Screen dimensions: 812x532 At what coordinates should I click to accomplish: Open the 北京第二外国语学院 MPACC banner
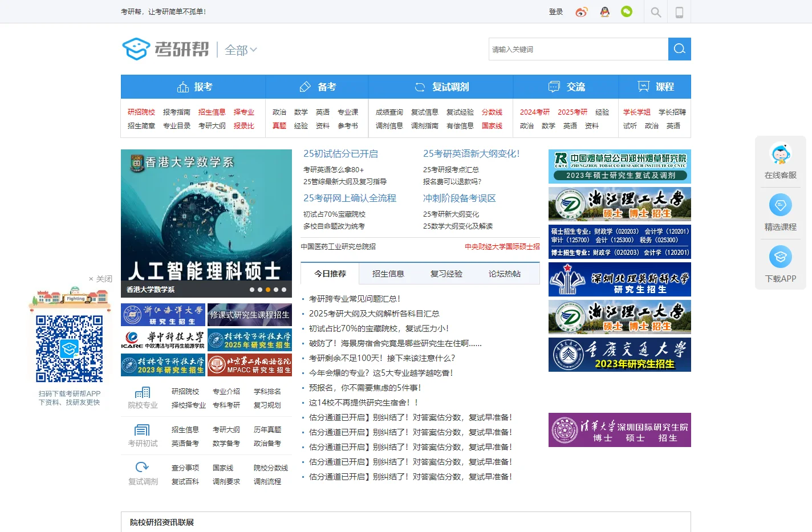click(250, 365)
